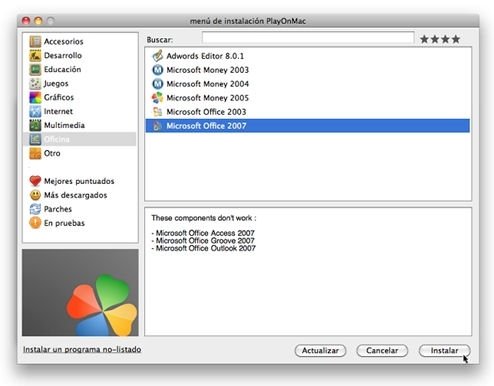494x386 pixels.
Task: Click the Instalar button
Action: [444, 351]
